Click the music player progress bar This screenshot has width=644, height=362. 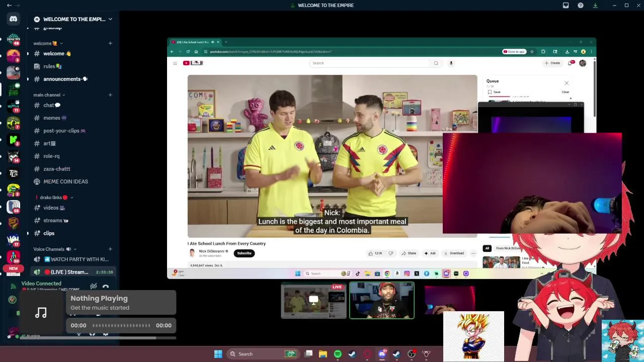[x=121, y=325]
